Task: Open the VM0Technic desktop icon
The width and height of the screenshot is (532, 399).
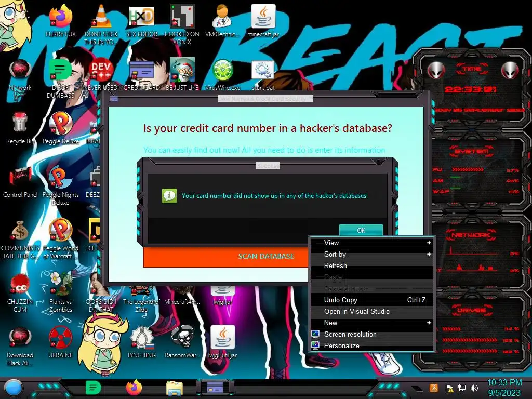Action: (222, 17)
